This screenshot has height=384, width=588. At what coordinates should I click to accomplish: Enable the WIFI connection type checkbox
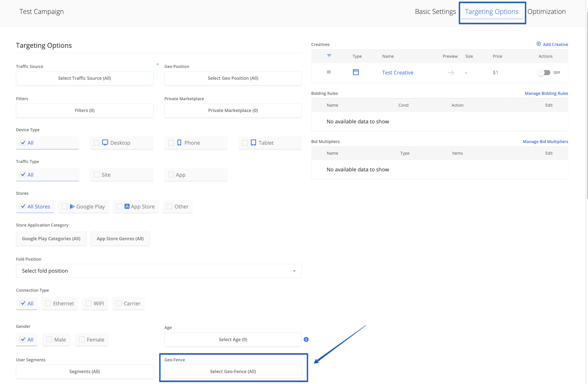88,303
